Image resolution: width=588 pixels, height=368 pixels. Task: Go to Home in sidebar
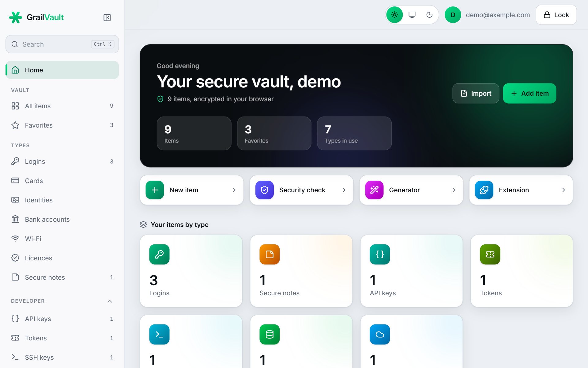click(62, 70)
